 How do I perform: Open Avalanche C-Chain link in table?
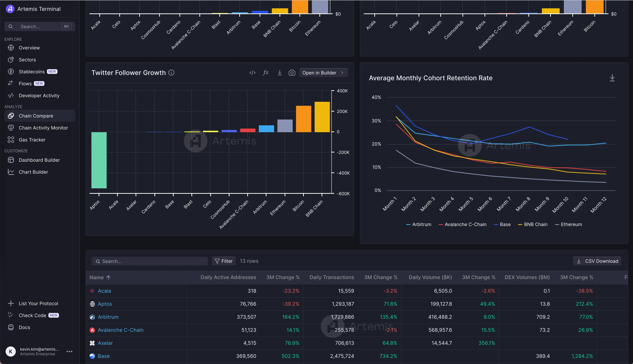coord(121,330)
